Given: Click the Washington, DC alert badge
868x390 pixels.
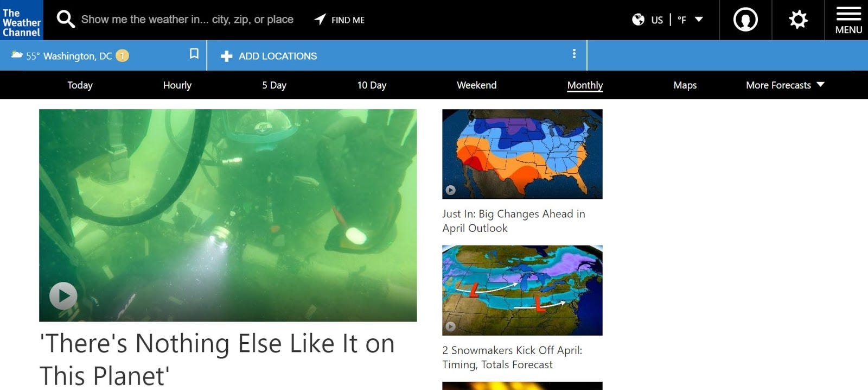Looking at the screenshot, I should (x=123, y=55).
